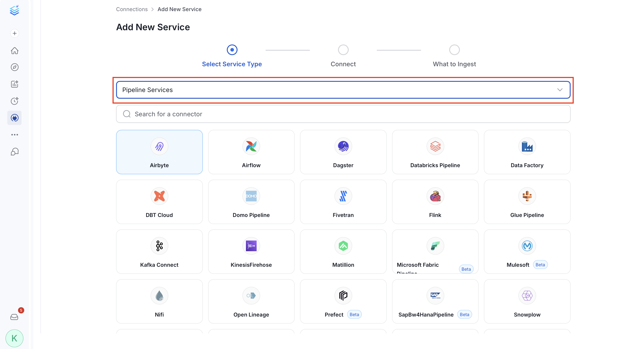644x349 pixels.
Task: Select the Snowplow connector card
Action: (527, 301)
